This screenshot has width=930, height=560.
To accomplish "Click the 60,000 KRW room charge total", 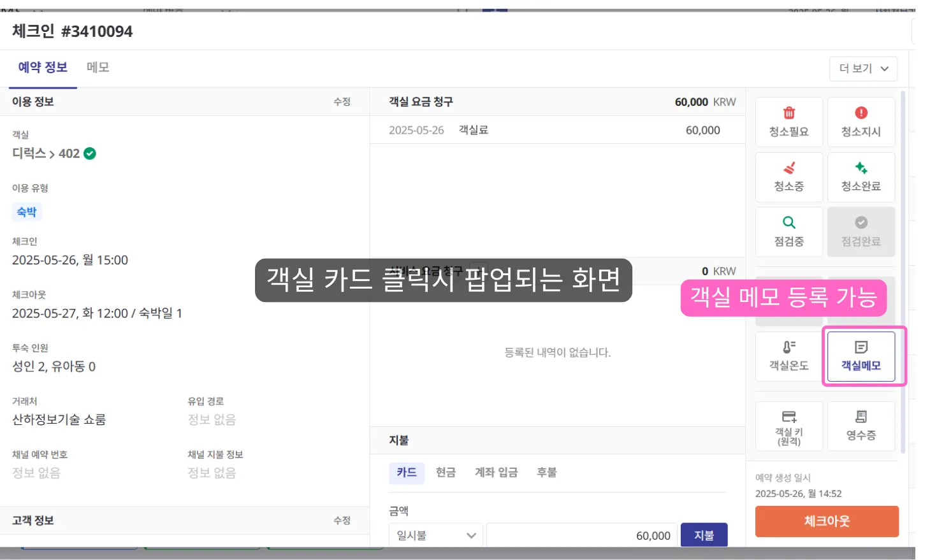I will [x=706, y=102].
